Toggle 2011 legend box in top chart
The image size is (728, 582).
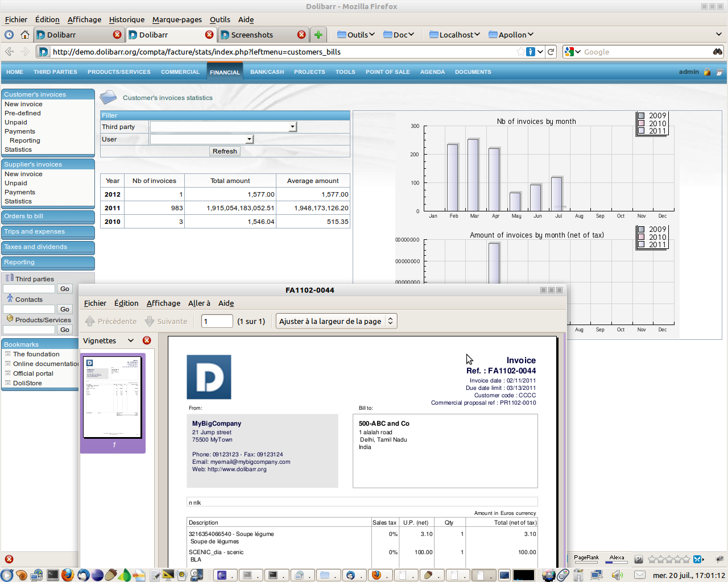click(x=641, y=131)
